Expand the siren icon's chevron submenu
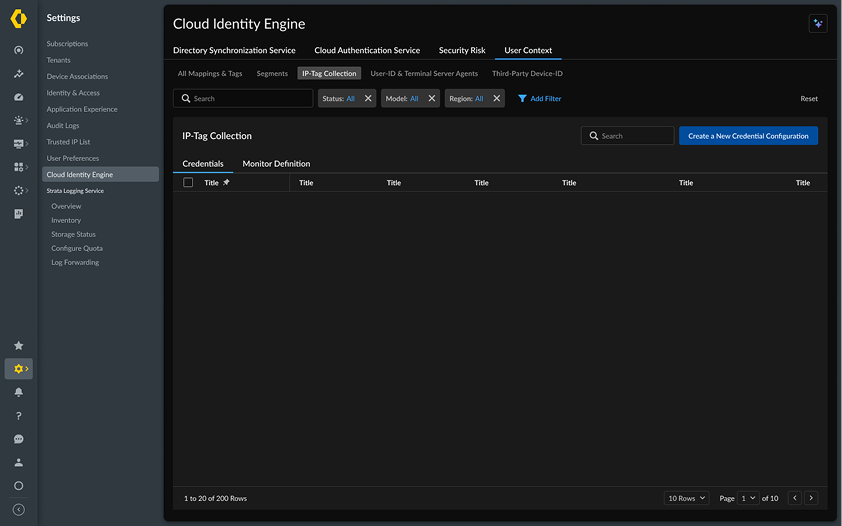Screen dimensions: 842x526 pyautogui.click(x=27, y=120)
